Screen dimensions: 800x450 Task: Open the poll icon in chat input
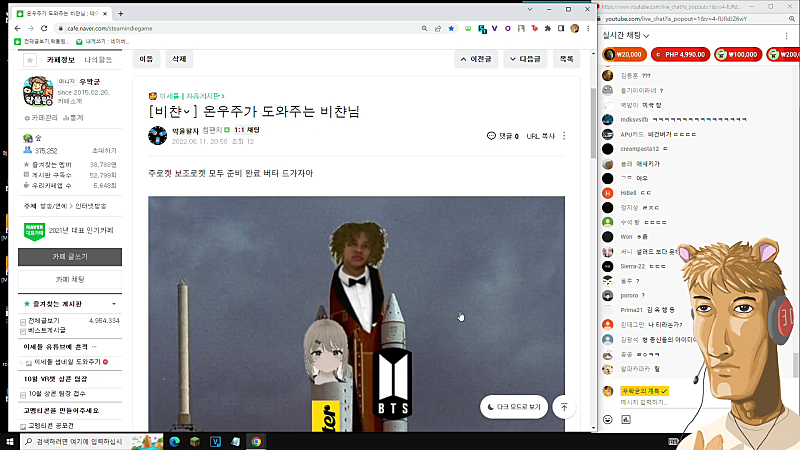click(626, 419)
